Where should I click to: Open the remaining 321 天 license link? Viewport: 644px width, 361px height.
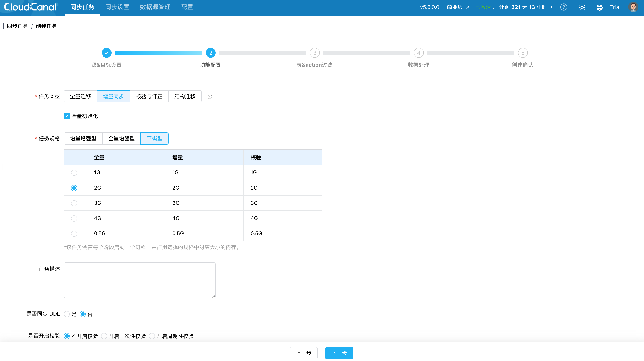pos(525,7)
